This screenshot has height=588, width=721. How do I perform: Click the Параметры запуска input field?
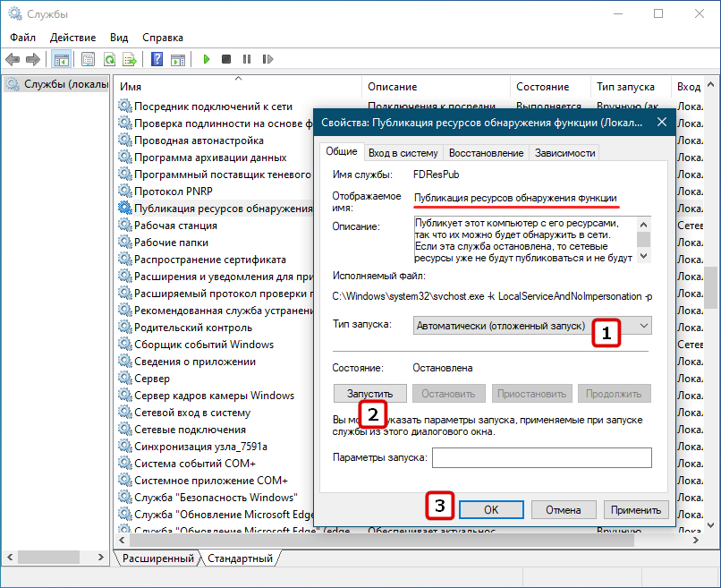[542, 458]
